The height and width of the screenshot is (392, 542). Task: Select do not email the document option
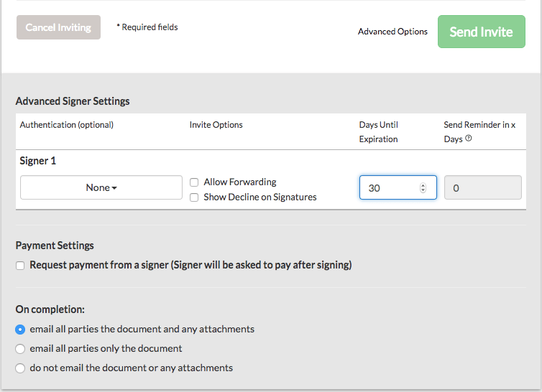pos(20,368)
